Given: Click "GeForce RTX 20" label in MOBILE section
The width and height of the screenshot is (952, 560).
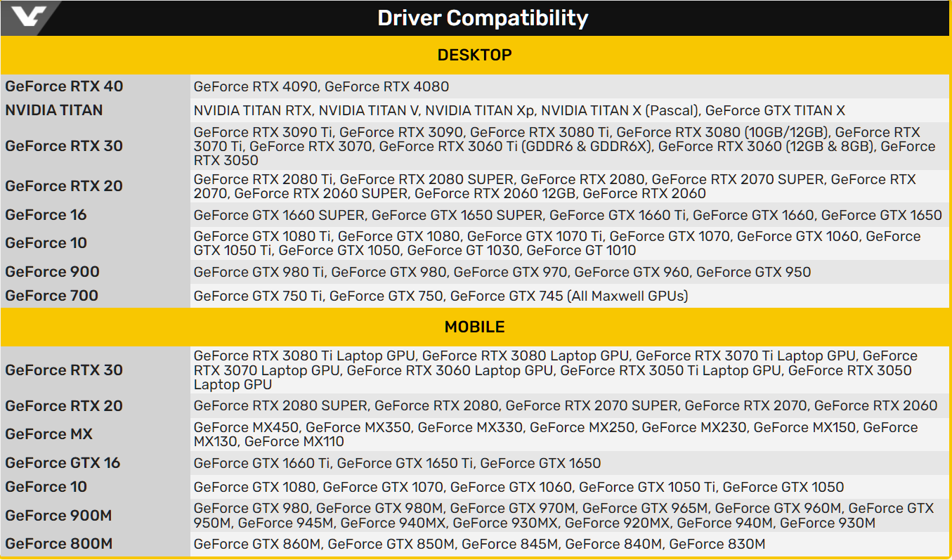Looking at the screenshot, I should pyautogui.click(x=64, y=406).
